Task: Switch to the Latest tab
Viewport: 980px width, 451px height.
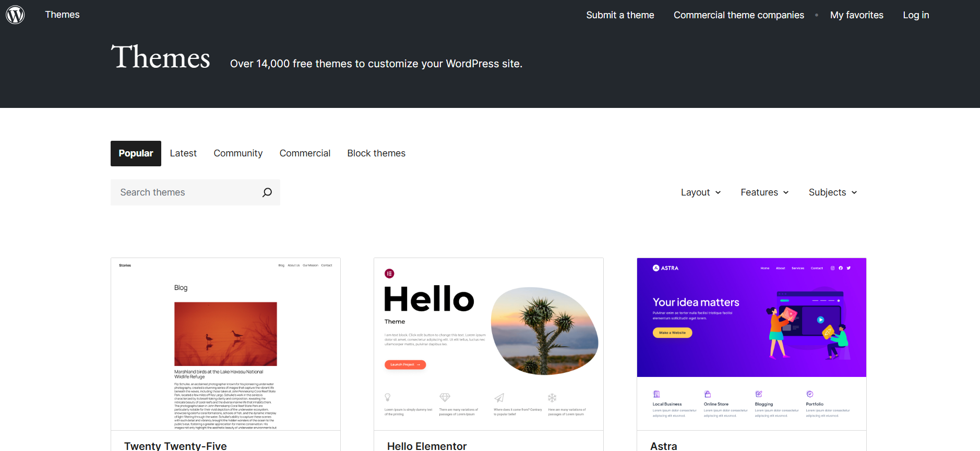Action: coord(183,153)
